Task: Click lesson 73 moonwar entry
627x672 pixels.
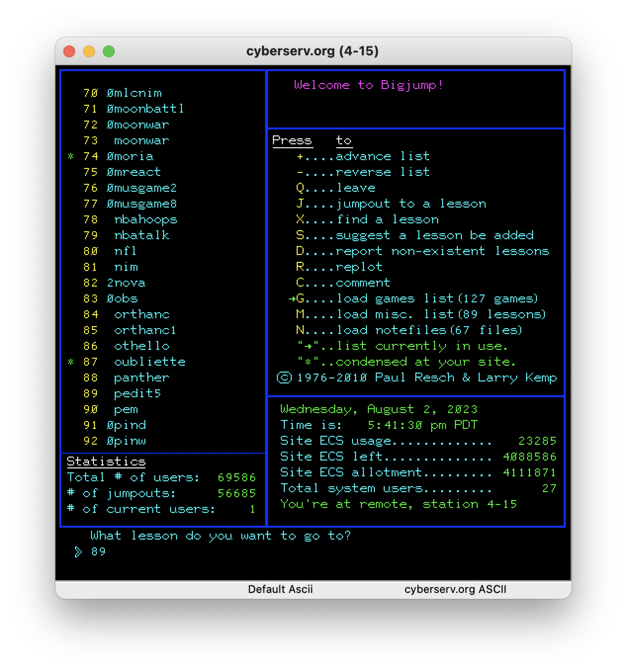Action: point(127,140)
